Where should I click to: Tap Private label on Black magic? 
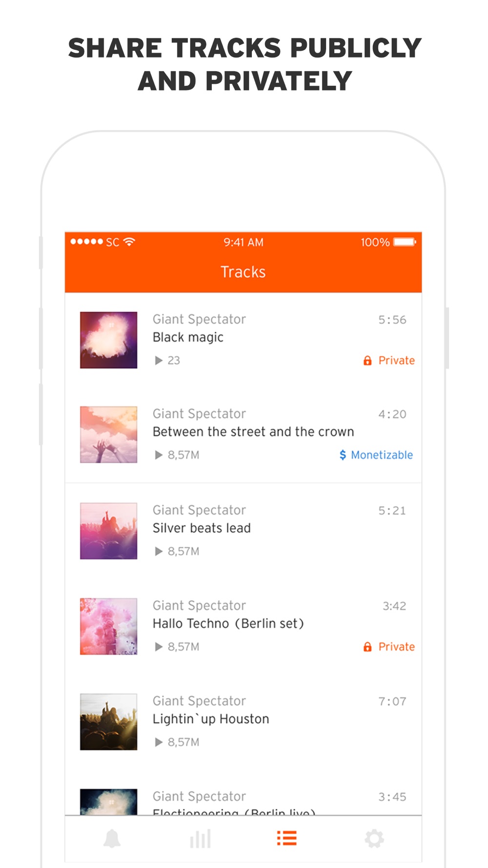tap(397, 360)
